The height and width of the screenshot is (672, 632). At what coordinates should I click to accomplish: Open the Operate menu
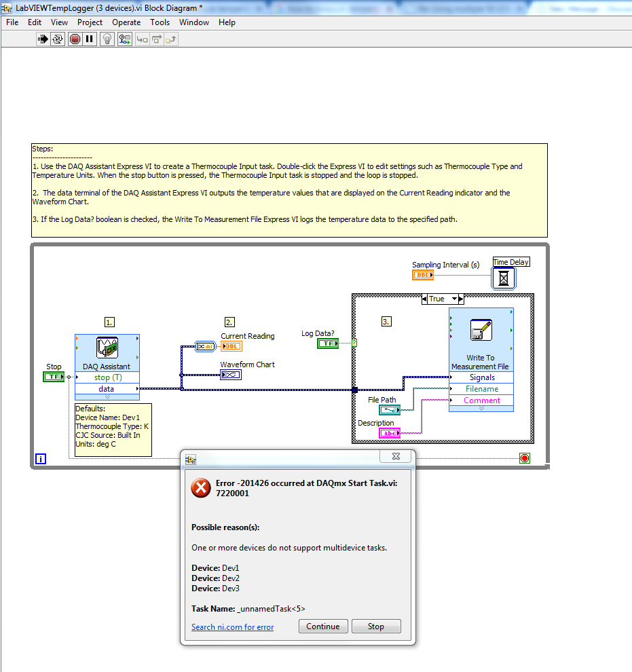pyautogui.click(x=126, y=22)
